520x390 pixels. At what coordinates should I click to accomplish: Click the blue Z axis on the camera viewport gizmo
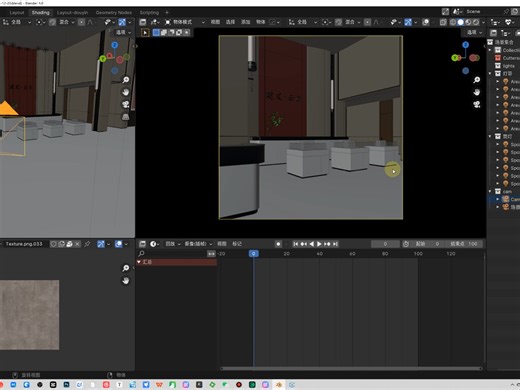(x=465, y=45)
